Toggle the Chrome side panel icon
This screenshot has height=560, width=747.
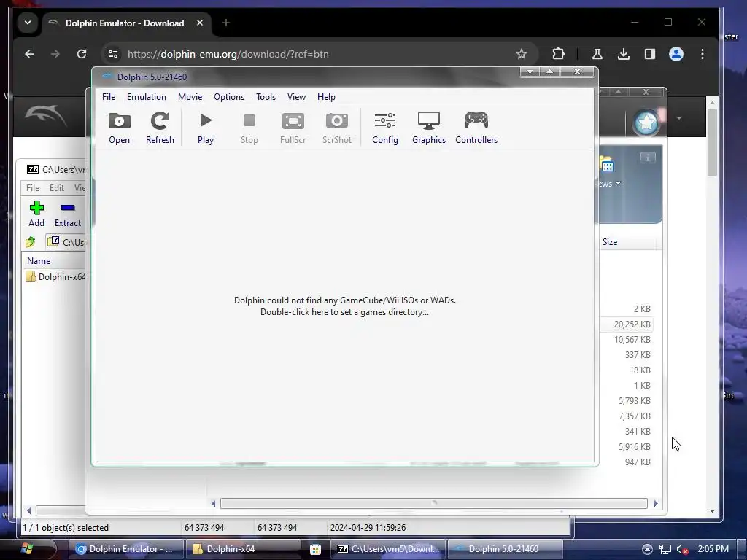650,54
